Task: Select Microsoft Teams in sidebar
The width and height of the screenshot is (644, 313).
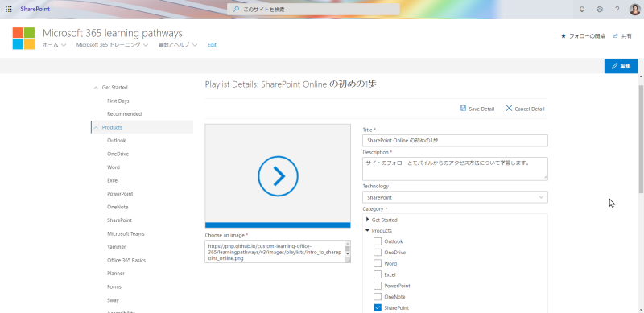Action: [x=126, y=233]
